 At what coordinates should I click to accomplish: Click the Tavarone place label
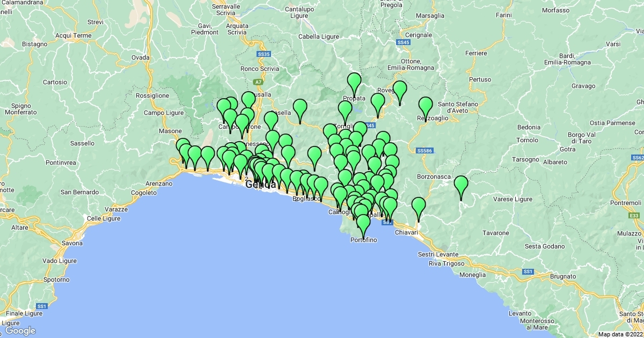tap(496, 233)
